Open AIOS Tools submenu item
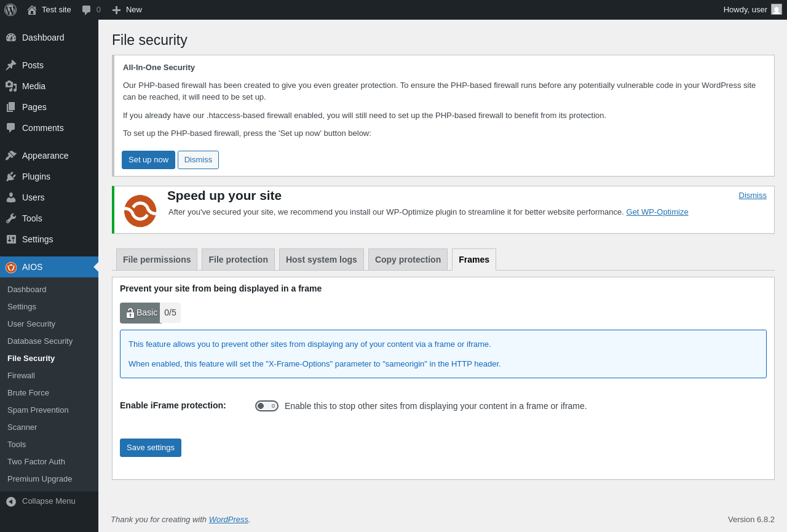Screen dimensions: 787x532 [x=49, y=445]
